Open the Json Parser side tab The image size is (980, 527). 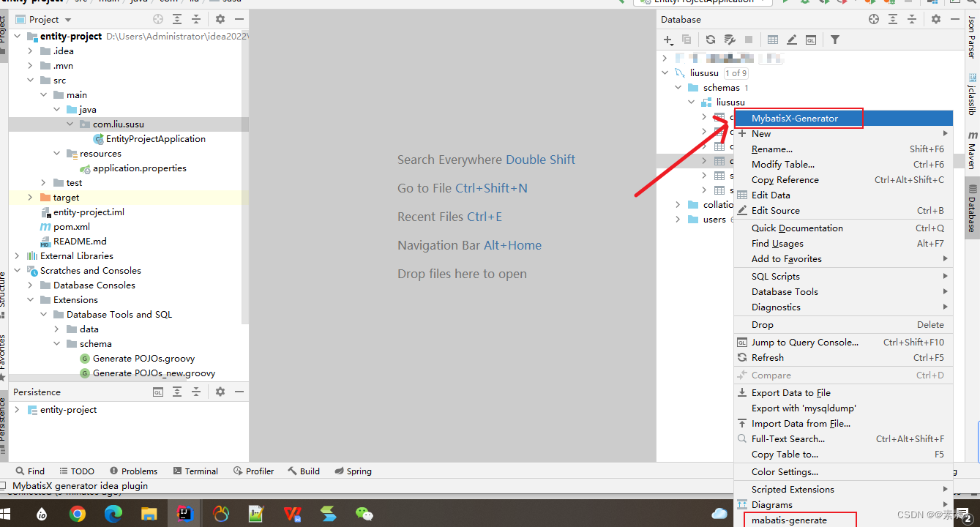pyautogui.click(x=972, y=38)
